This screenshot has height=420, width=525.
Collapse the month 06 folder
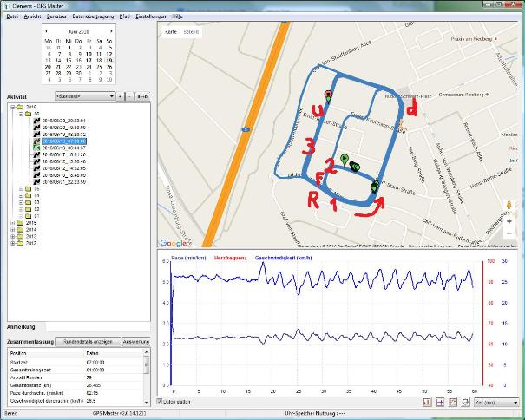coord(21,114)
